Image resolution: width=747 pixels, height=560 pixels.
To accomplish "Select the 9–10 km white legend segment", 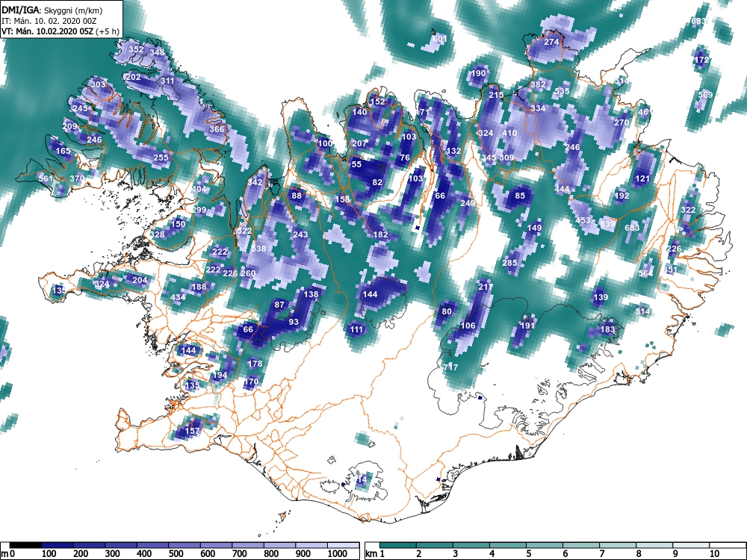I will pos(691,545).
